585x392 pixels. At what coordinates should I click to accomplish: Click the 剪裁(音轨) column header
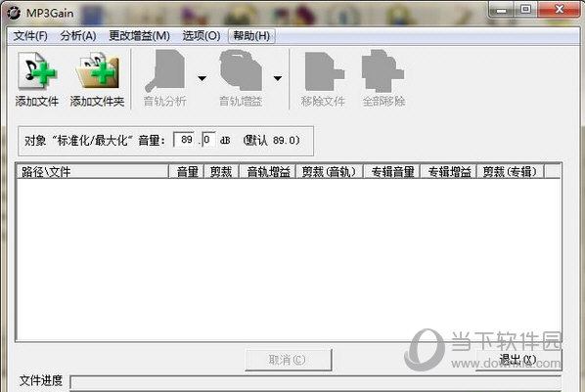[330, 172]
